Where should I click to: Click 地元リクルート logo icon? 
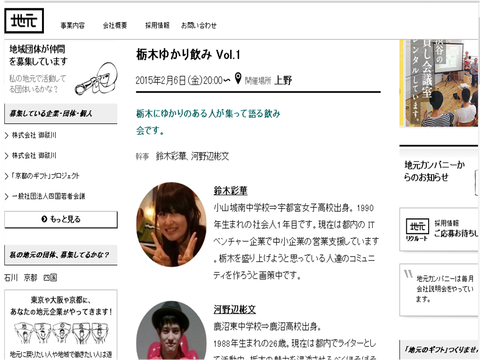[417, 229]
